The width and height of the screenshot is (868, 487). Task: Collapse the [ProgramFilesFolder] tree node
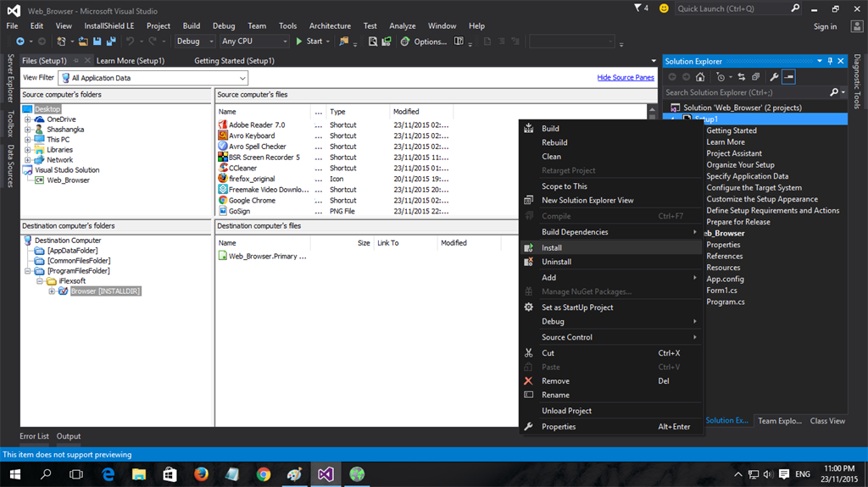coord(28,271)
